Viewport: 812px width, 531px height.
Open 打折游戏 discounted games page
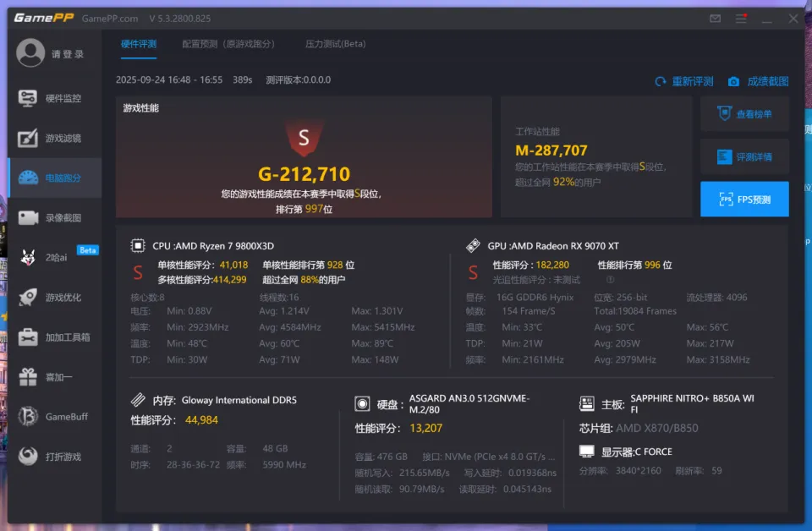click(54, 457)
